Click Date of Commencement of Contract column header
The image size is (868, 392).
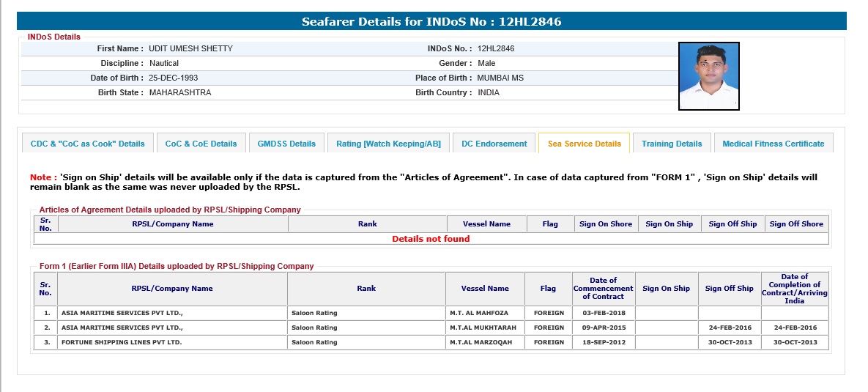tap(603, 289)
